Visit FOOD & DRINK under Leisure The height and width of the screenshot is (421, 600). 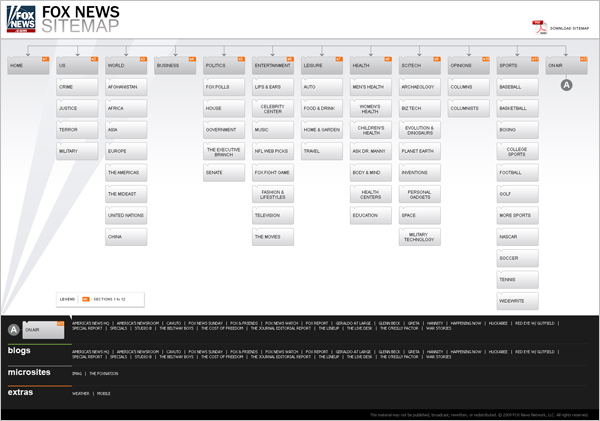pos(322,108)
